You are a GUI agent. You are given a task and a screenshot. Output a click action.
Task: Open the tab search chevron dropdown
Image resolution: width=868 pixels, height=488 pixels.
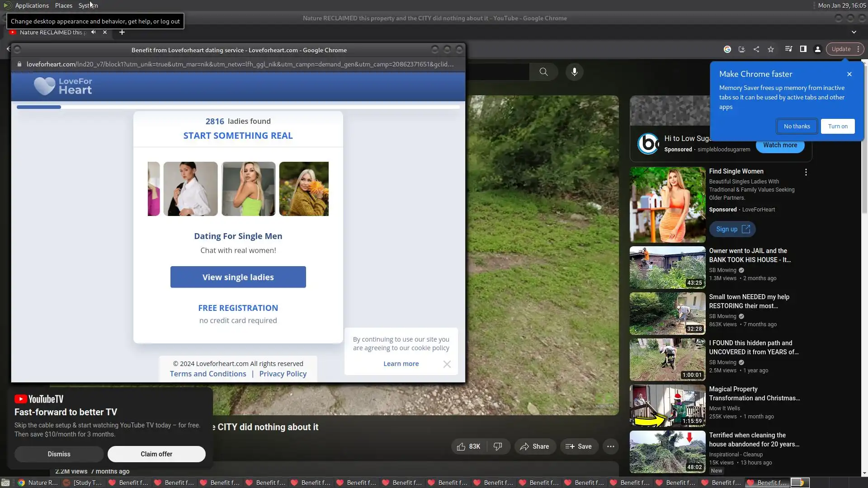(854, 32)
